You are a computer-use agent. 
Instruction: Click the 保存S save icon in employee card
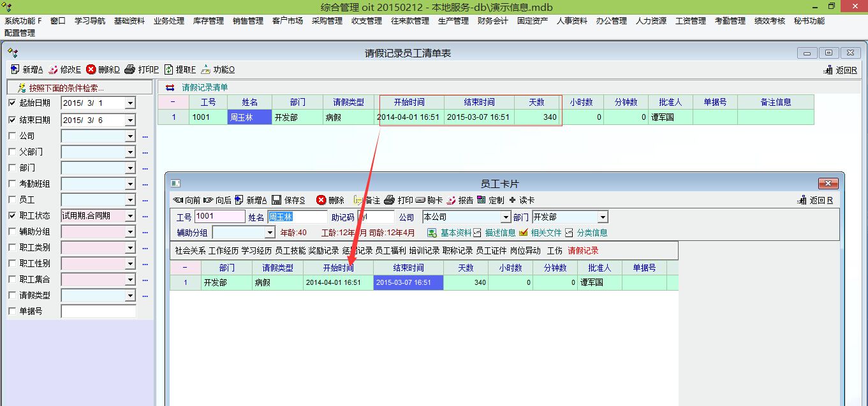pos(277,200)
